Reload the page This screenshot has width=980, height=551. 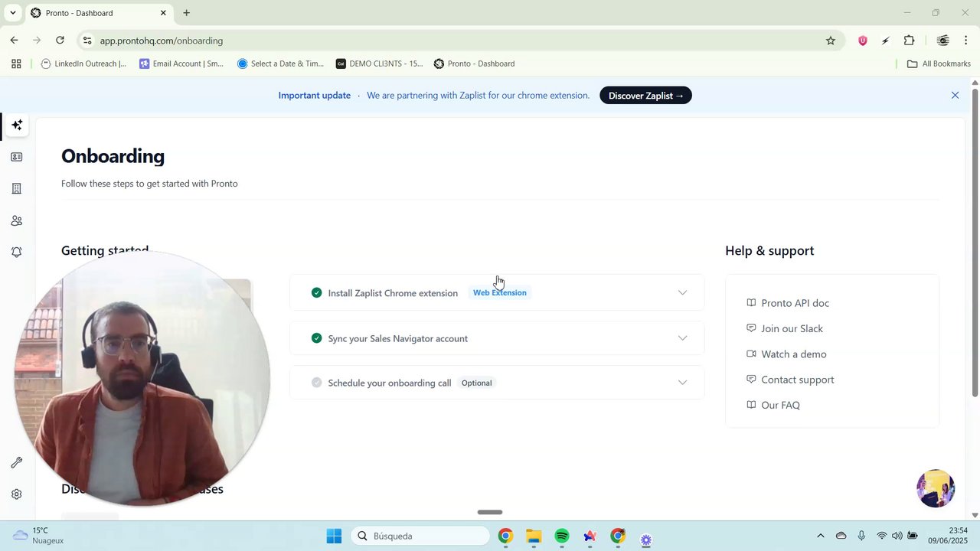(60, 41)
